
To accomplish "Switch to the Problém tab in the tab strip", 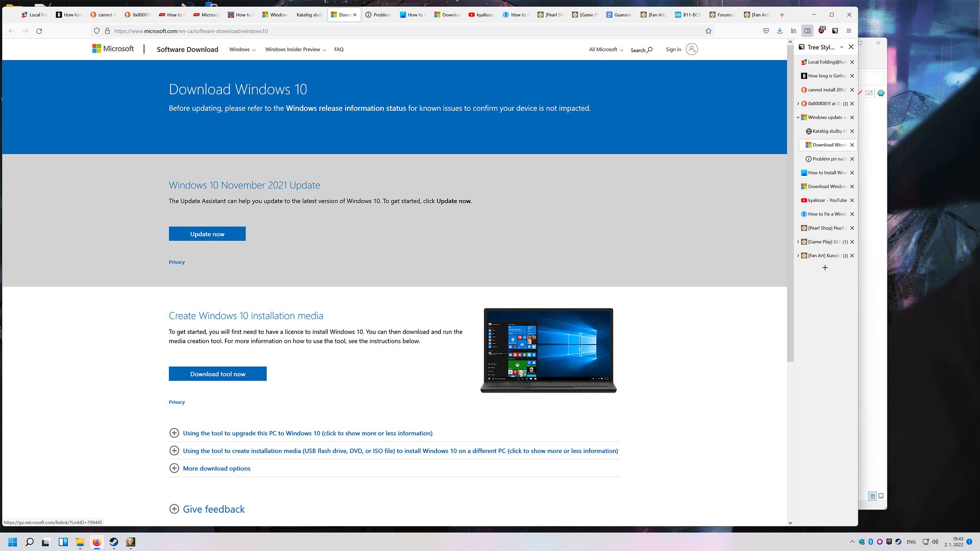I will click(x=378, y=15).
